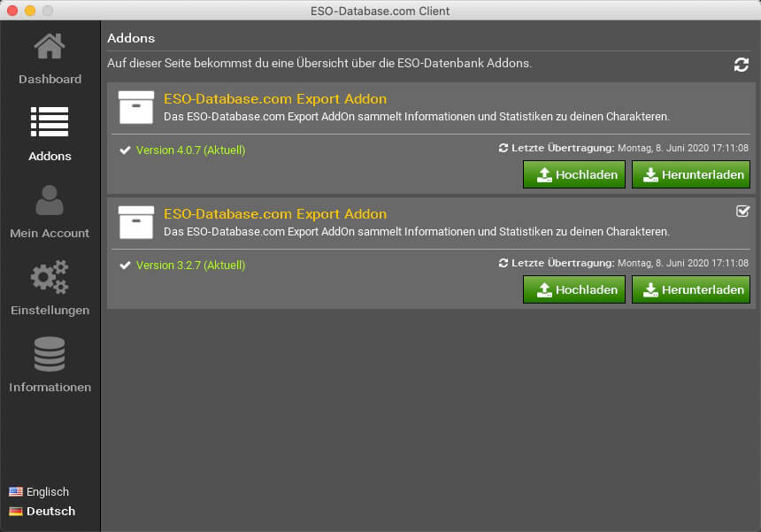Click Hochladen for the Version 3.2.7 addon
Screen dimensions: 761x532
574,289
